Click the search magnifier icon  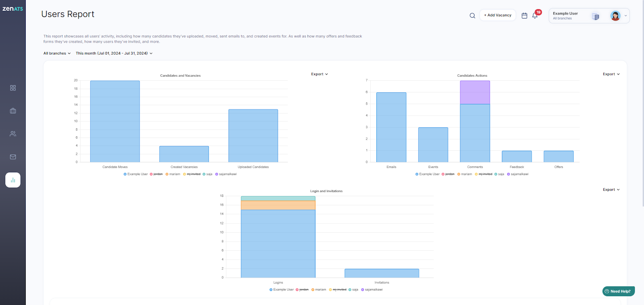[473, 16]
